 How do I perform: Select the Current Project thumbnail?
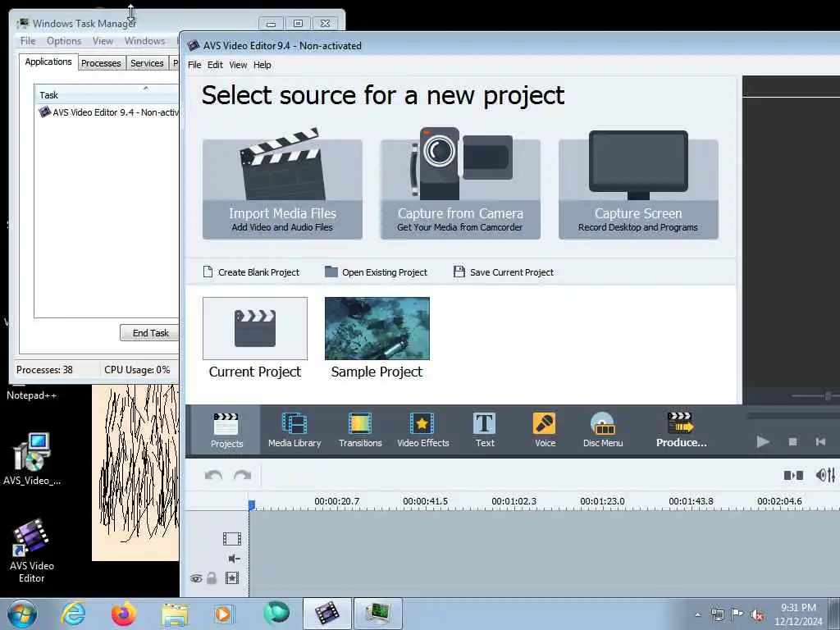coord(255,328)
